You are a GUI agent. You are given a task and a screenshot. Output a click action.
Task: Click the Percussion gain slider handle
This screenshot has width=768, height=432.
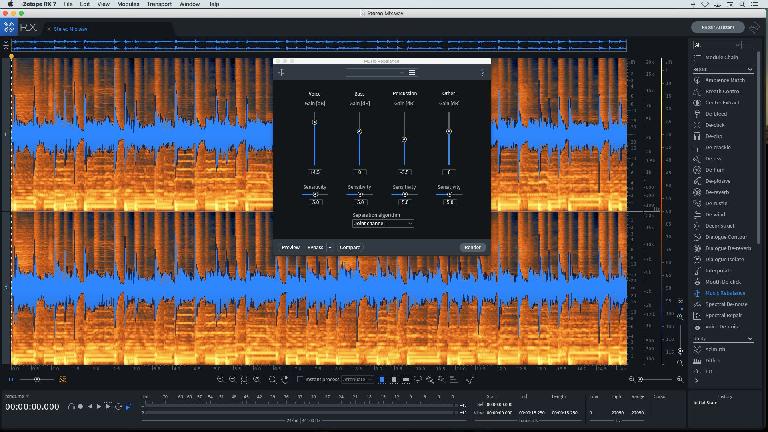(x=404, y=140)
